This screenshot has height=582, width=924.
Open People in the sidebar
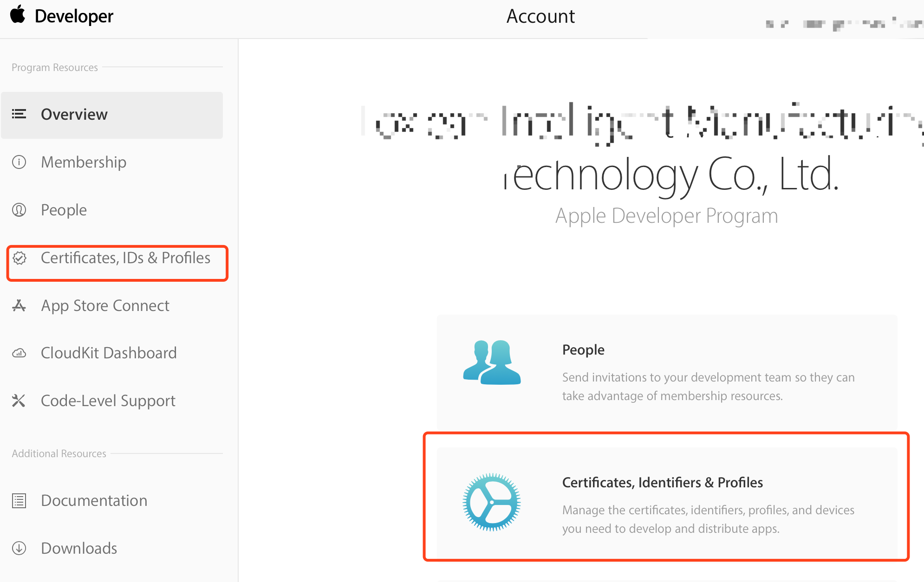click(x=64, y=210)
